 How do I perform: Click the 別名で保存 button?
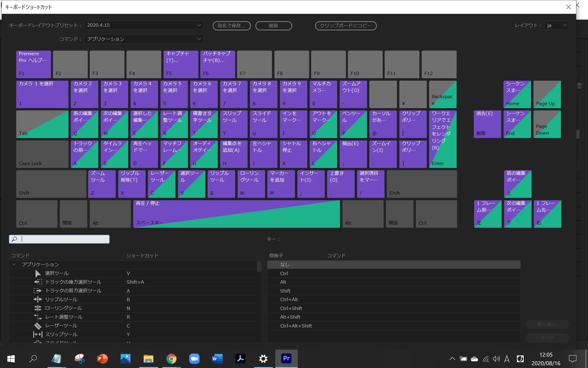tap(232, 26)
